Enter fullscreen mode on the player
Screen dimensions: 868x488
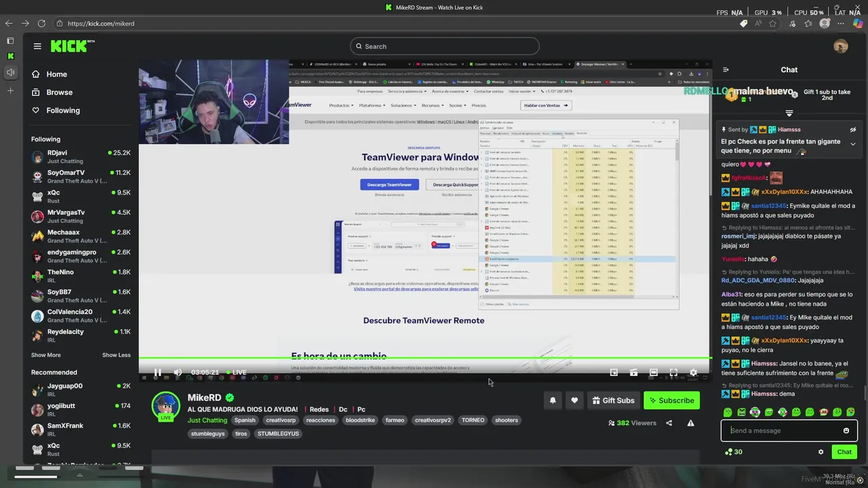point(673,372)
